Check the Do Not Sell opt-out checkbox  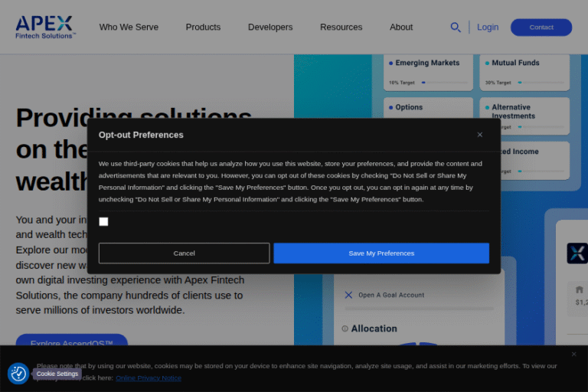click(103, 222)
